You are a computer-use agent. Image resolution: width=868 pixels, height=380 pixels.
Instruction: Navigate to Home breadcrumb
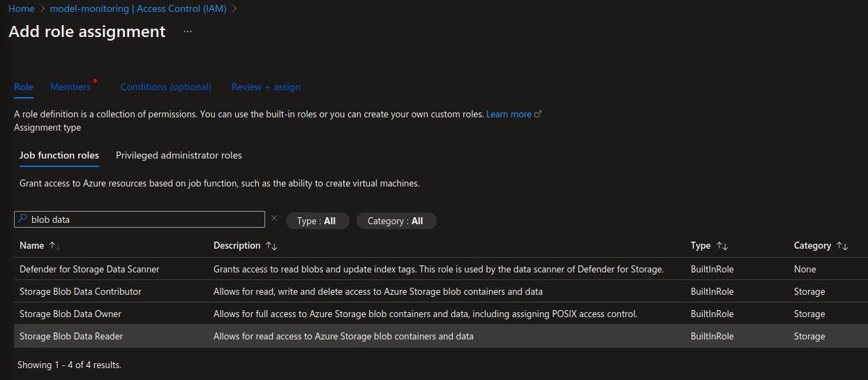(21, 8)
